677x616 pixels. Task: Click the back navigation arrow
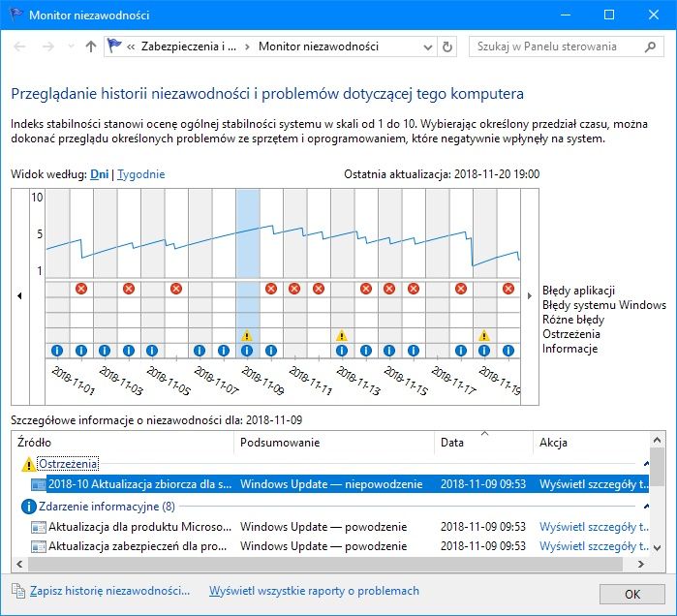[20, 46]
